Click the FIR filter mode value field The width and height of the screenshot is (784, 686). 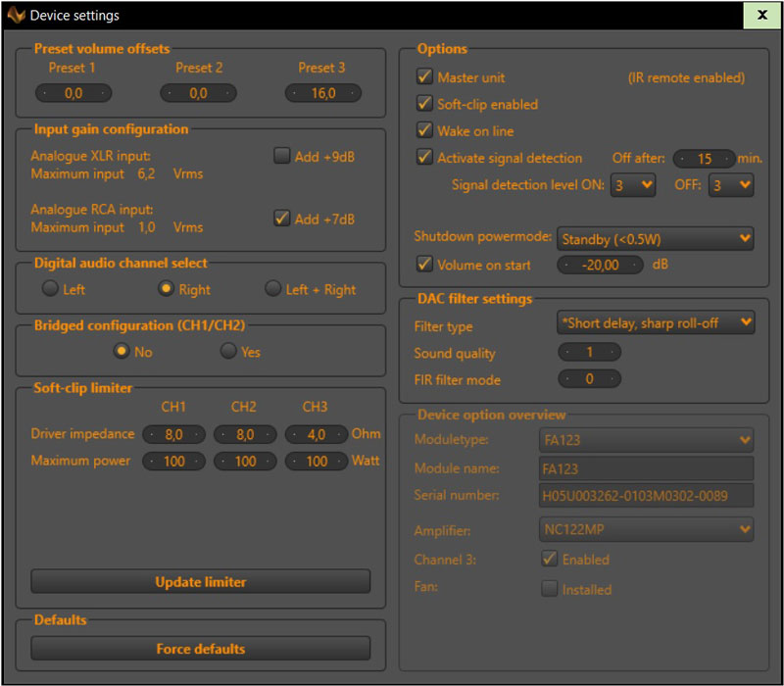point(590,378)
